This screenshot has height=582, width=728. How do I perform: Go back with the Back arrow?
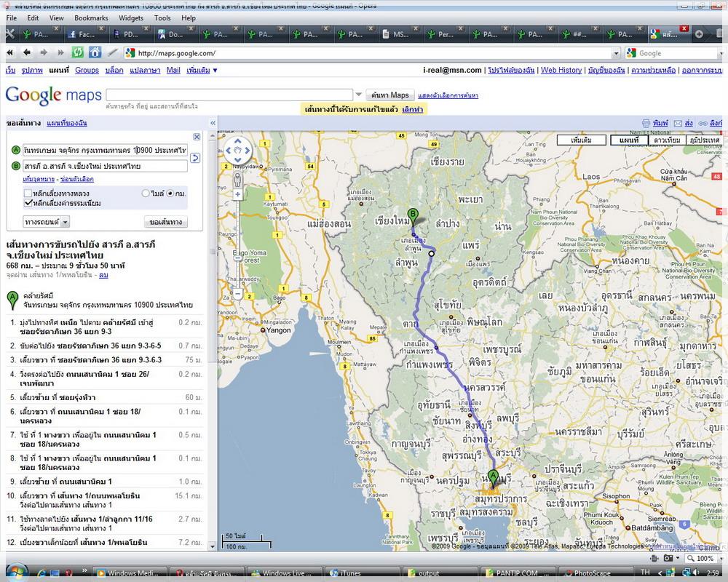(27, 53)
